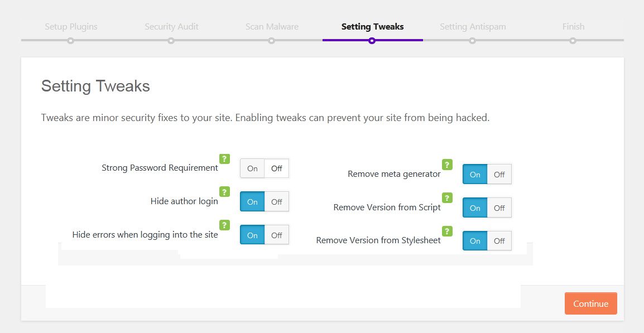Viewport: 644px width, 333px height.
Task: Turn on Strong Password Requirement
Action: click(x=252, y=168)
